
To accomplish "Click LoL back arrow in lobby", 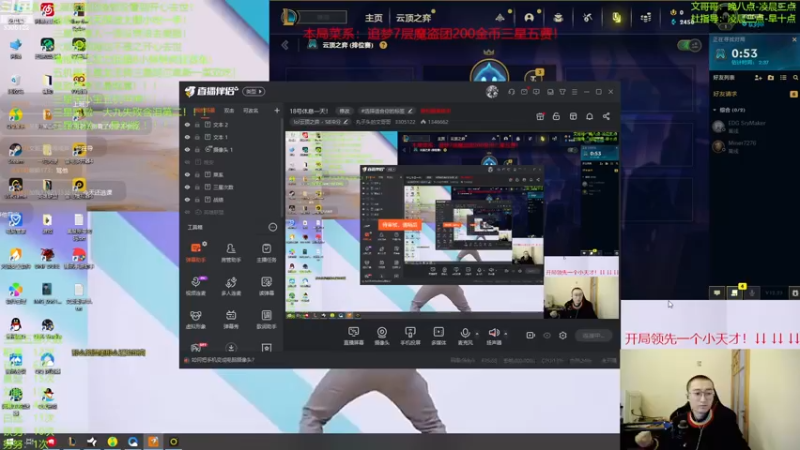I will 285,45.
